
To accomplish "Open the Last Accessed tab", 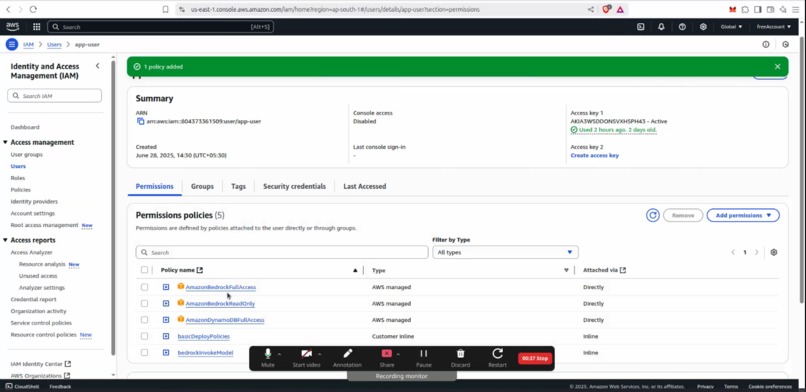I will (x=364, y=186).
